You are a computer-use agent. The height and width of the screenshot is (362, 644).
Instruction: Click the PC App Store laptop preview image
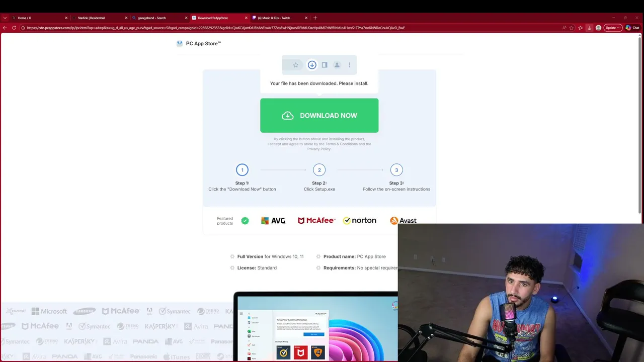click(x=315, y=327)
